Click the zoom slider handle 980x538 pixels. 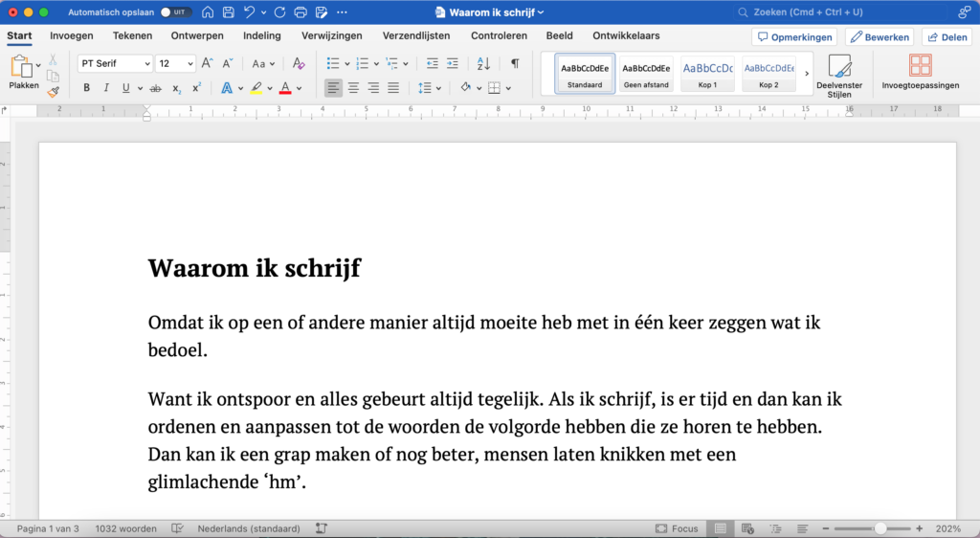(880, 528)
